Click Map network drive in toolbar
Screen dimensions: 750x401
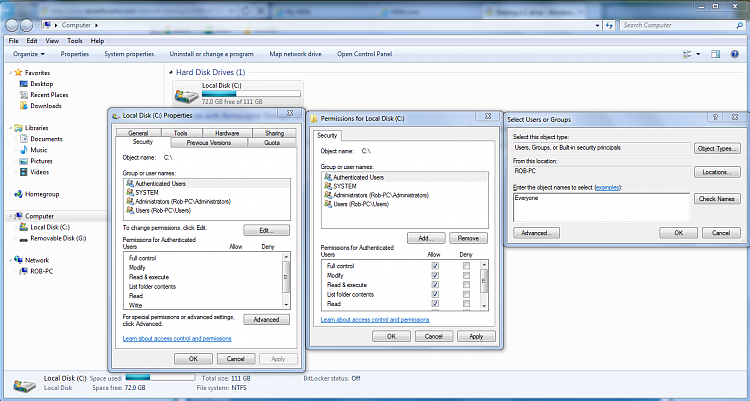coord(295,54)
